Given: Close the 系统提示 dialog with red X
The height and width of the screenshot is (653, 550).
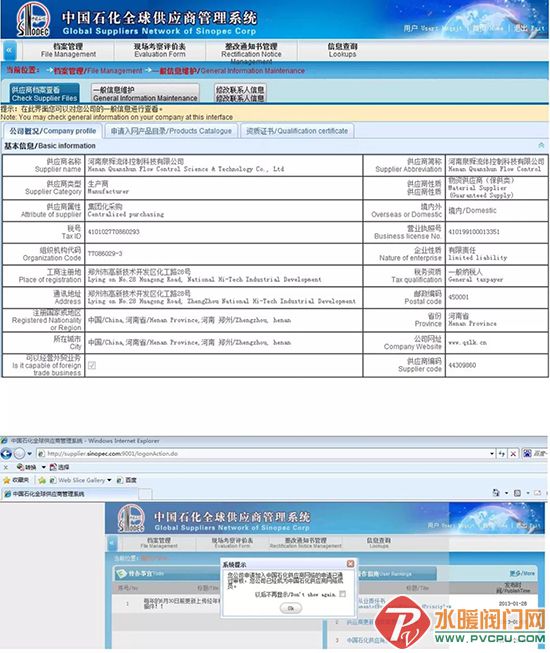Looking at the screenshot, I should pos(351,563).
